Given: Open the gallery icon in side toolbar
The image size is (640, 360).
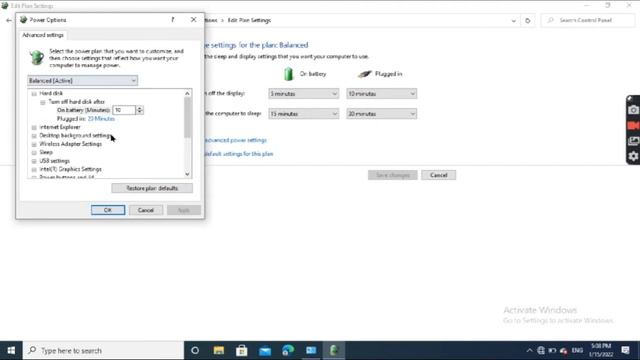Looking at the screenshot, I should pyautogui.click(x=633, y=141).
